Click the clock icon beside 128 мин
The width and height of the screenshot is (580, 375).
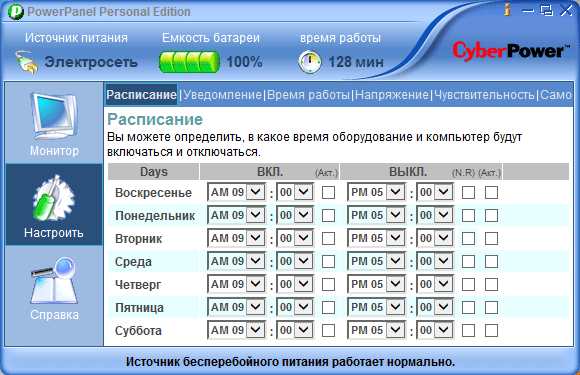310,62
